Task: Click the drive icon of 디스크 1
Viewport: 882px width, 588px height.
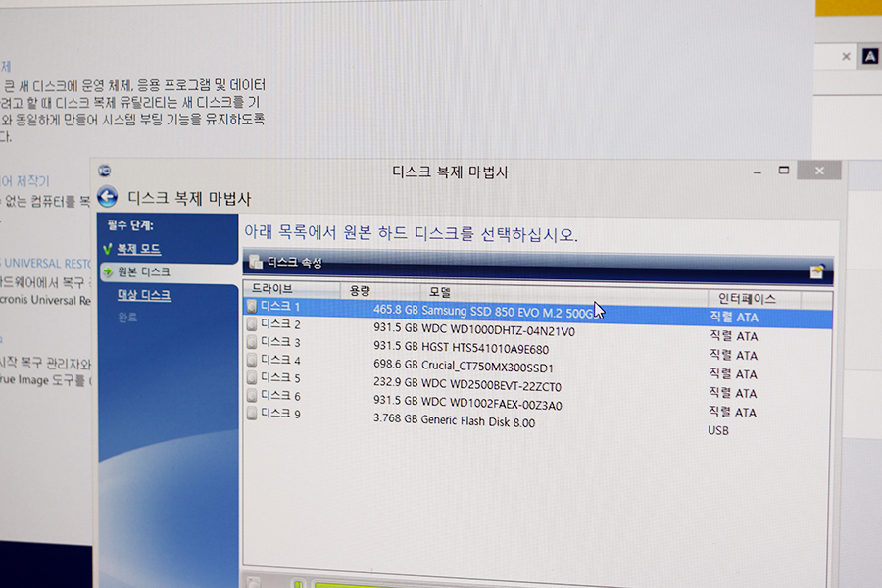Action: 252,307
